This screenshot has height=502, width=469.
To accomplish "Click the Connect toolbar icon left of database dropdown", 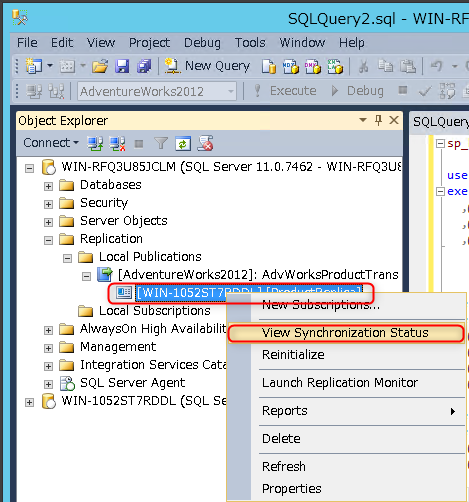I will pos(34,91).
